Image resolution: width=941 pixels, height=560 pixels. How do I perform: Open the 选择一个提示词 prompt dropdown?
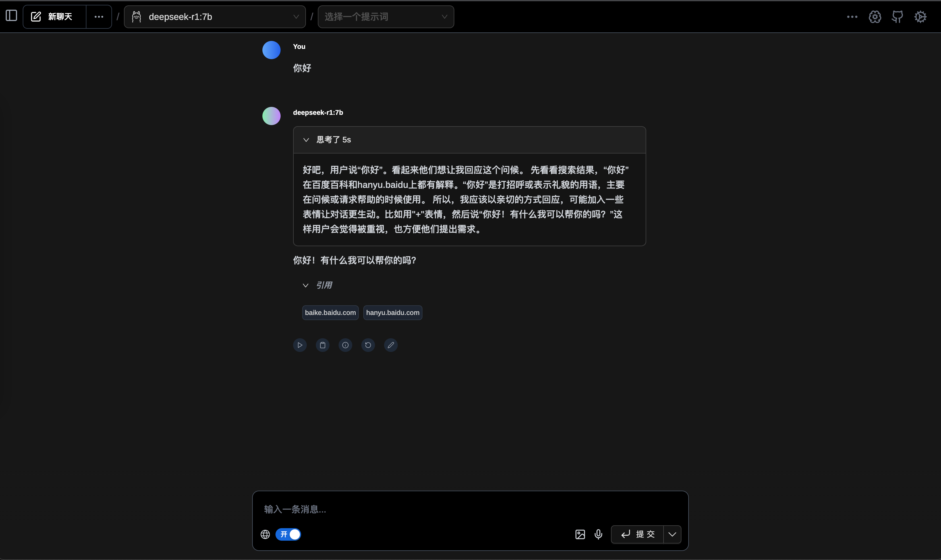pyautogui.click(x=385, y=16)
